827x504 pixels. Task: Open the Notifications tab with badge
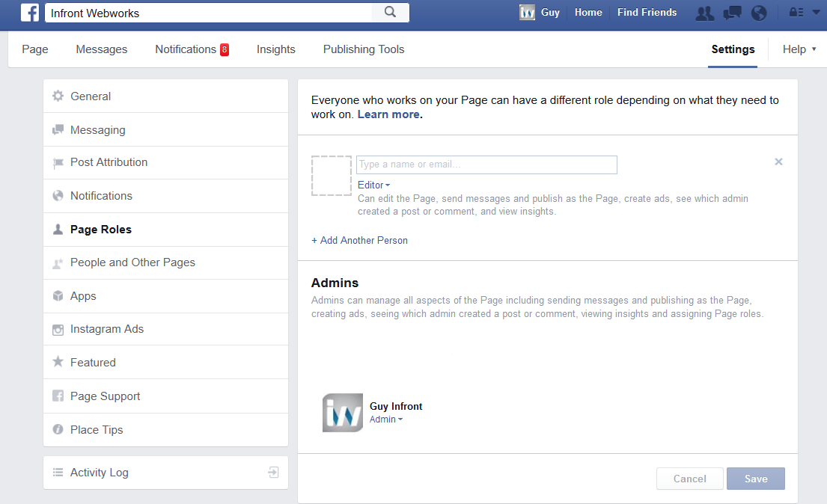tap(192, 49)
